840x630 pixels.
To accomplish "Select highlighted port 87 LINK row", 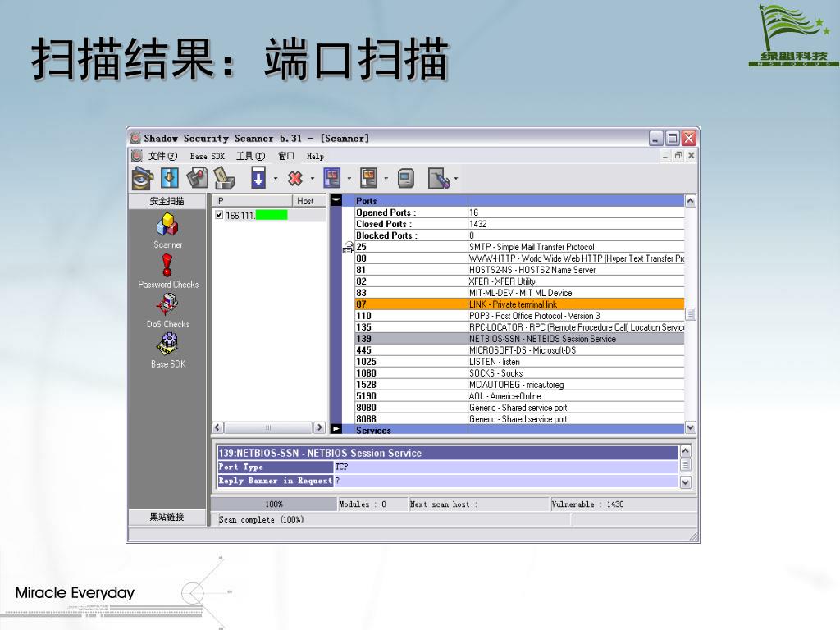I will (519, 304).
